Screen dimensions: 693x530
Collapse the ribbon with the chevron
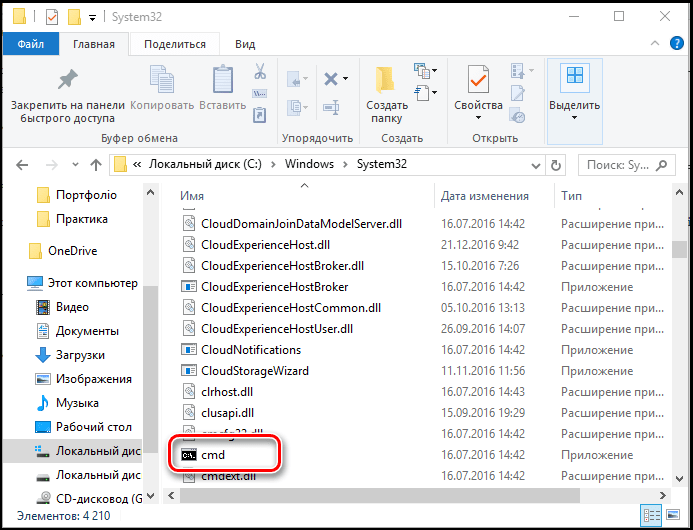tap(655, 43)
